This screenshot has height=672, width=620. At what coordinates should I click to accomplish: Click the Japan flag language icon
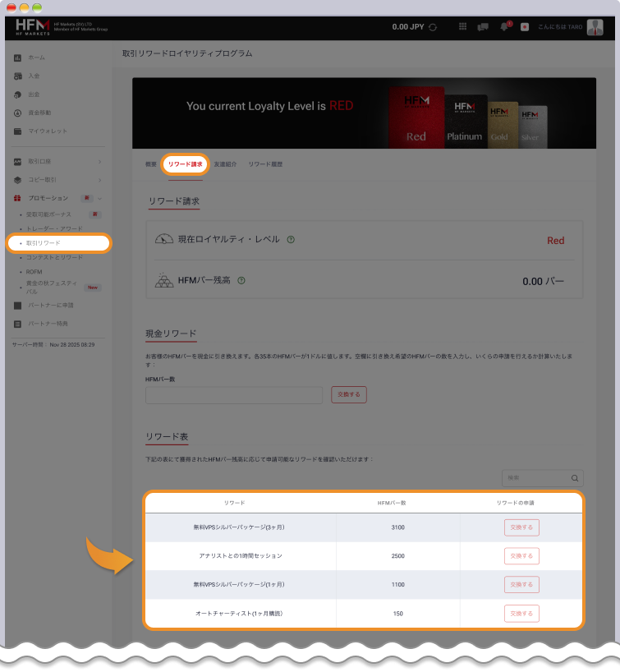(525, 27)
